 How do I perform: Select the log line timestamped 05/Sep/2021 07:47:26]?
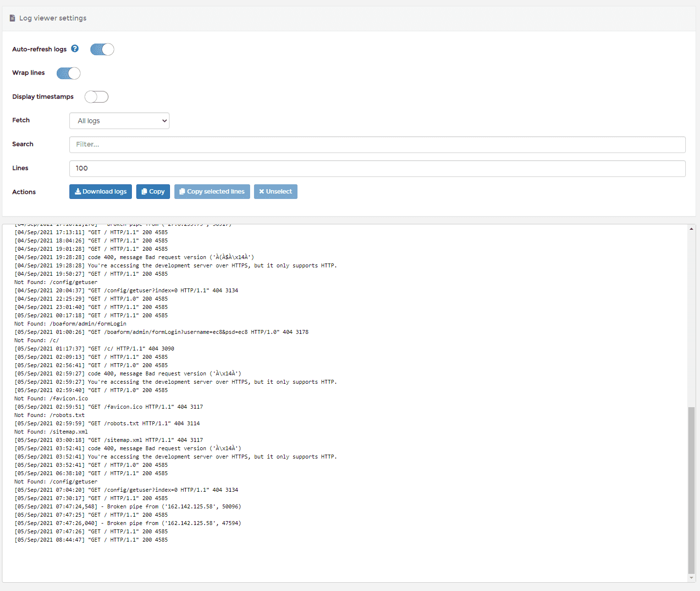click(91, 531)
